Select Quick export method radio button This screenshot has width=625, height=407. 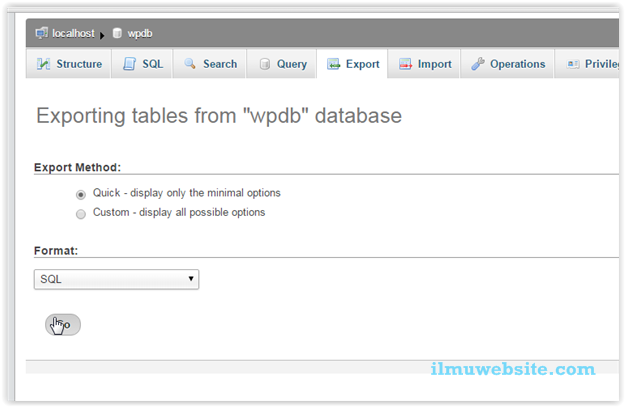coord(81,195)
